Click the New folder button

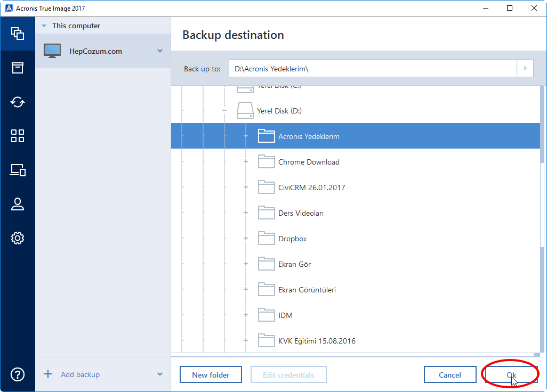click(x=211, y=374)
